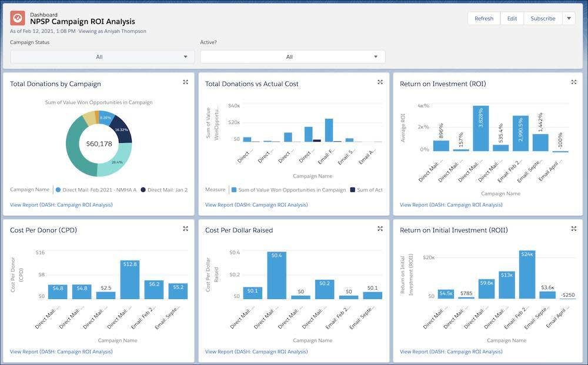The image size is (588, 365).
Task: Click the red dashboard app icon
Action: [x=17, y=17]
